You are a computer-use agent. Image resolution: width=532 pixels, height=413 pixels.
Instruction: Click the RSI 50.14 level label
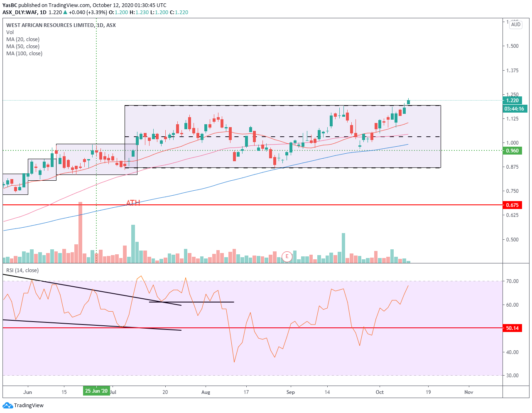(512, 328)
